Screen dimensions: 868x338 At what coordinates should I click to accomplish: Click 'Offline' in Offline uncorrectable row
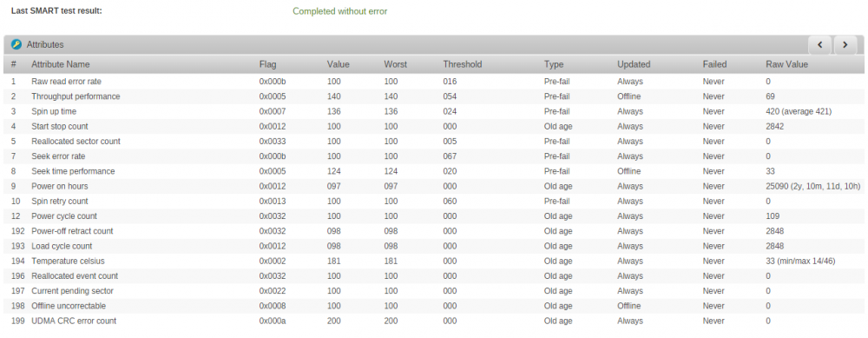[628, 306]
